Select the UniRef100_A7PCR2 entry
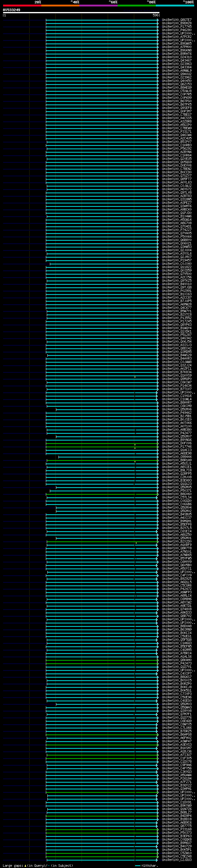This screenshot has width=197, height=868. point(176,37)
